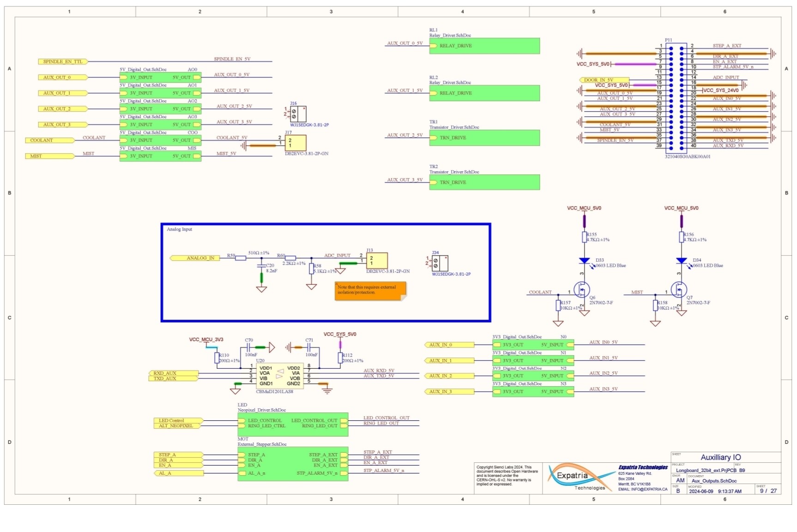797x532 pixels.
Task: Open the RL1 RELAY_DRIVE sheet block
Action: [484, 46]
